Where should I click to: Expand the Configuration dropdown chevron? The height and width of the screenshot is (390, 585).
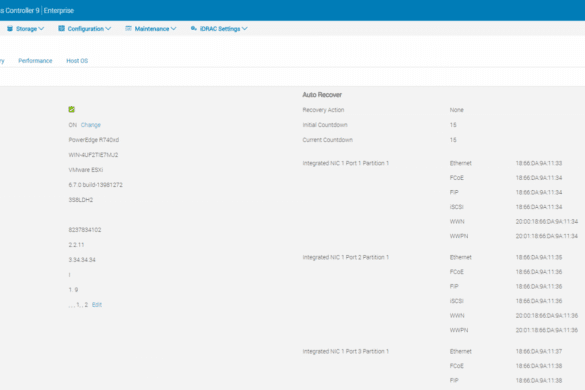click(x=108, y=29)
